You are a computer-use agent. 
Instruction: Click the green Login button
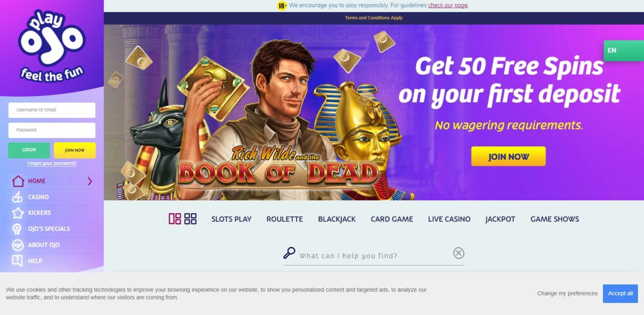[29, 150]
